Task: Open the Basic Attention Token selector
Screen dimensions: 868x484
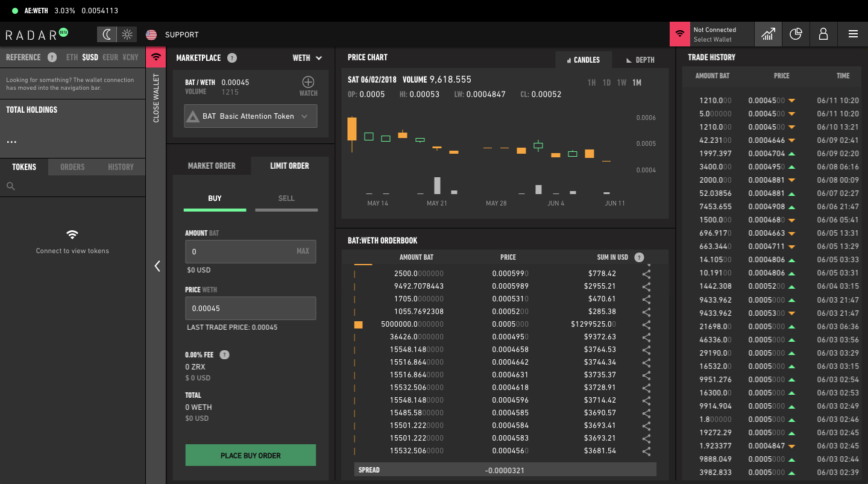Action: point(250,116)
